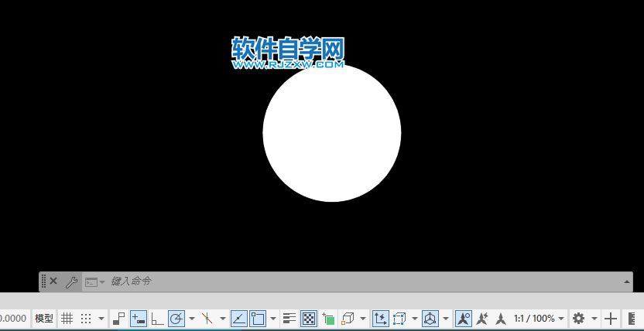Viewport: 644px width, 331px height.
Task: Toggle isometric drafting icon
Action: point(207,319)
